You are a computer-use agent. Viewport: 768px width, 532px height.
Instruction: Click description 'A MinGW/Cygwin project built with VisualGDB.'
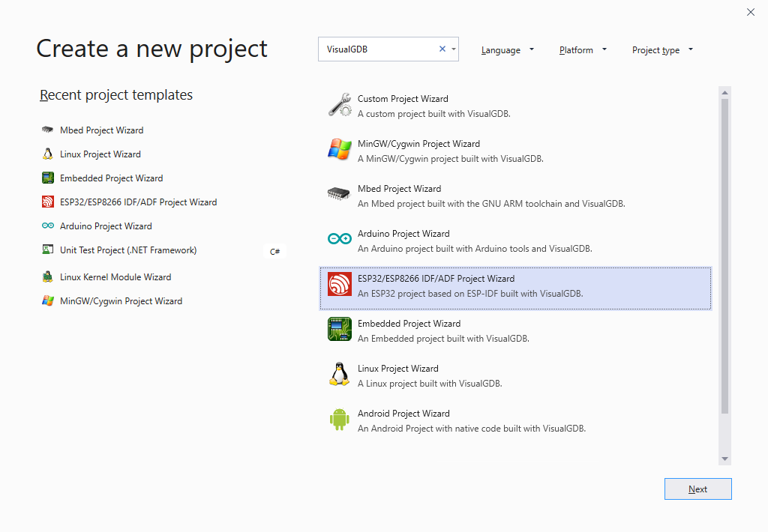450,159
